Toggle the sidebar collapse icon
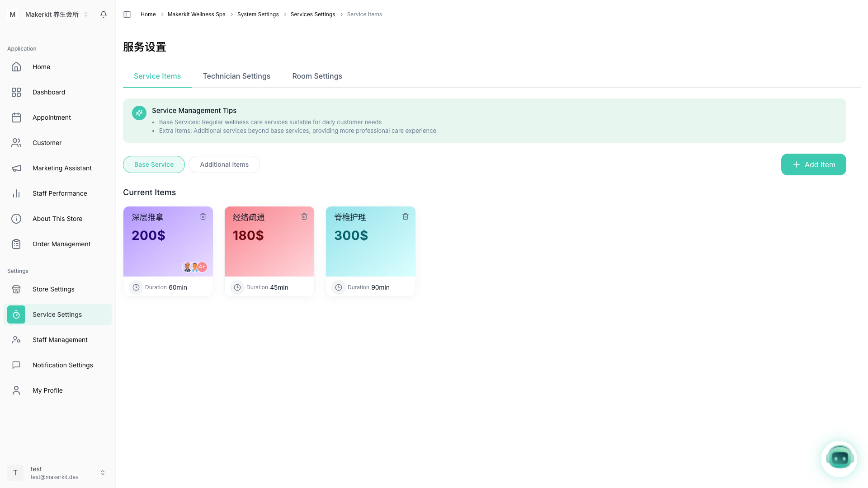Screen dimensions: 868x488 pos(127,14)
